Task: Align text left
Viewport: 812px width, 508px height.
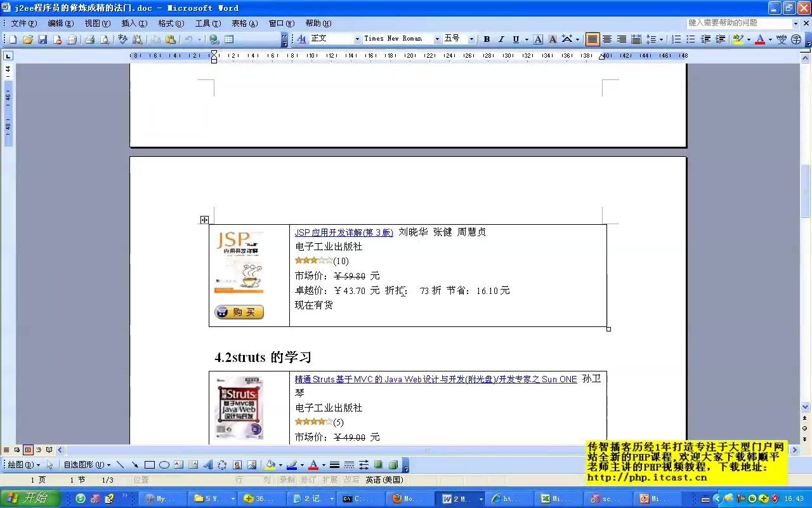Action: [592, 39]
